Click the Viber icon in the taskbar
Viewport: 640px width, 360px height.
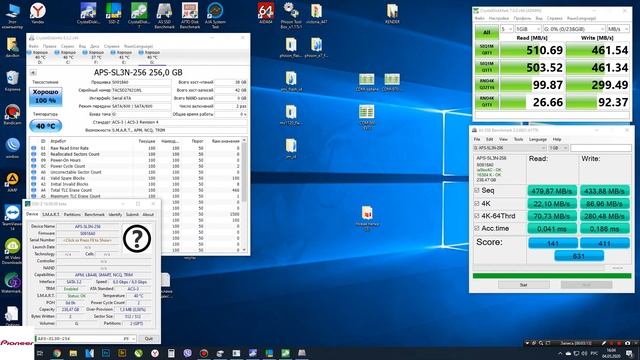click(x=187, y=353)
